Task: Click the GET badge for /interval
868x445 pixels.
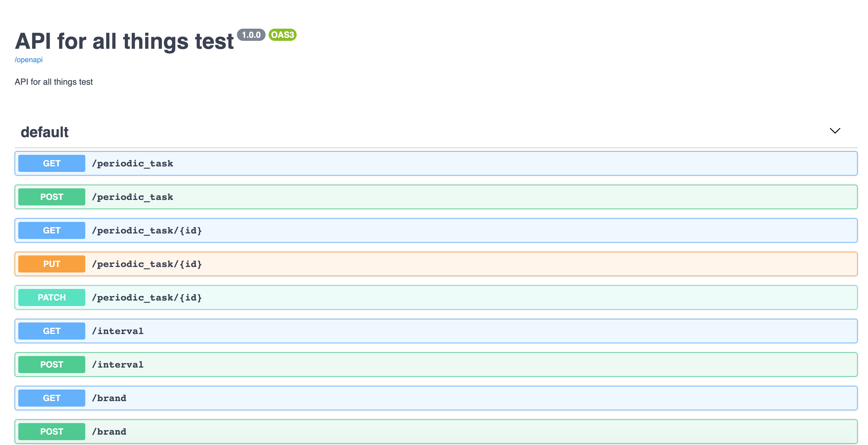Action: click(51, 331)
